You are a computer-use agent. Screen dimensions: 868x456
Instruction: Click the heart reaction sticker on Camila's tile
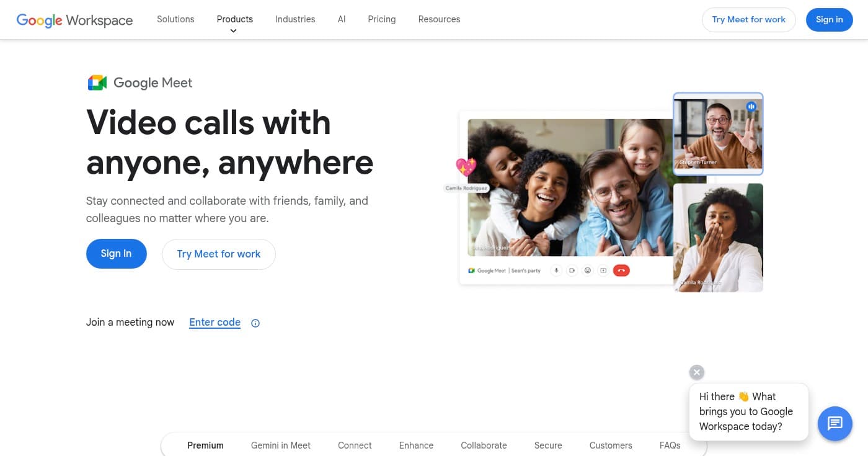point(466,167)
